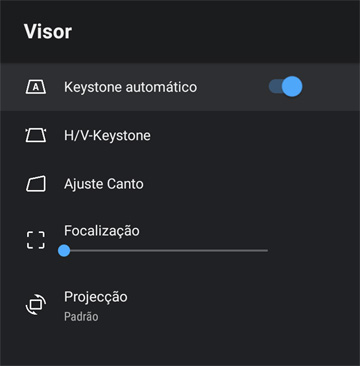The height and width of the screenshot is (366, 360).
Task: Set Focalização slider to its midpoint
Action: click(166, 251)
